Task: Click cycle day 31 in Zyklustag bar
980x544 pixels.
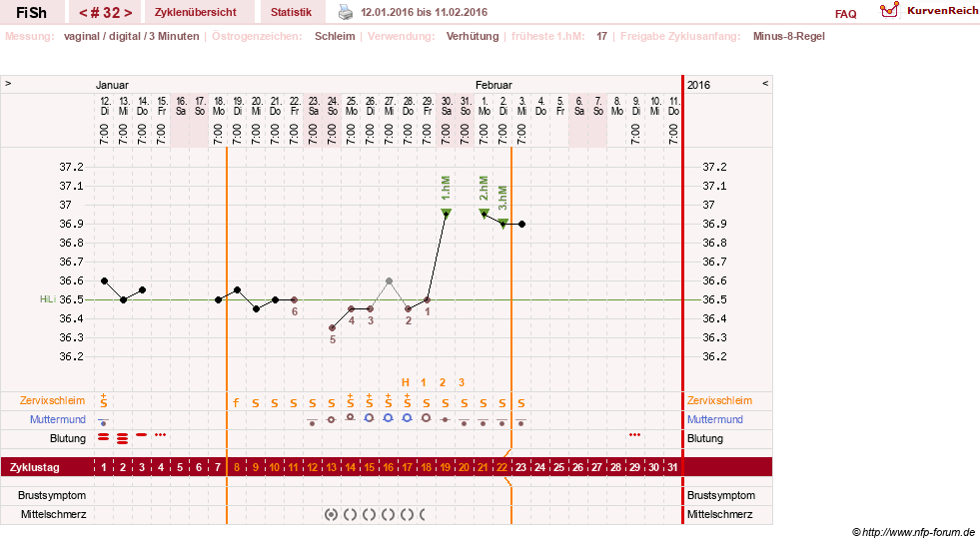Action: pyautogui.click(x=672, y=467)
